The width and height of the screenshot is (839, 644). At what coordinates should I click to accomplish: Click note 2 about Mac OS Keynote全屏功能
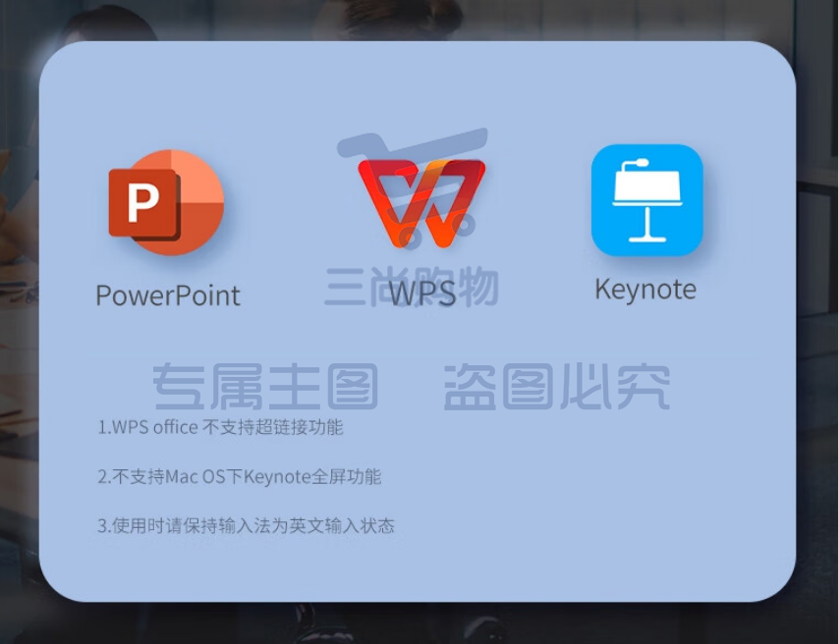click(239, 476)
